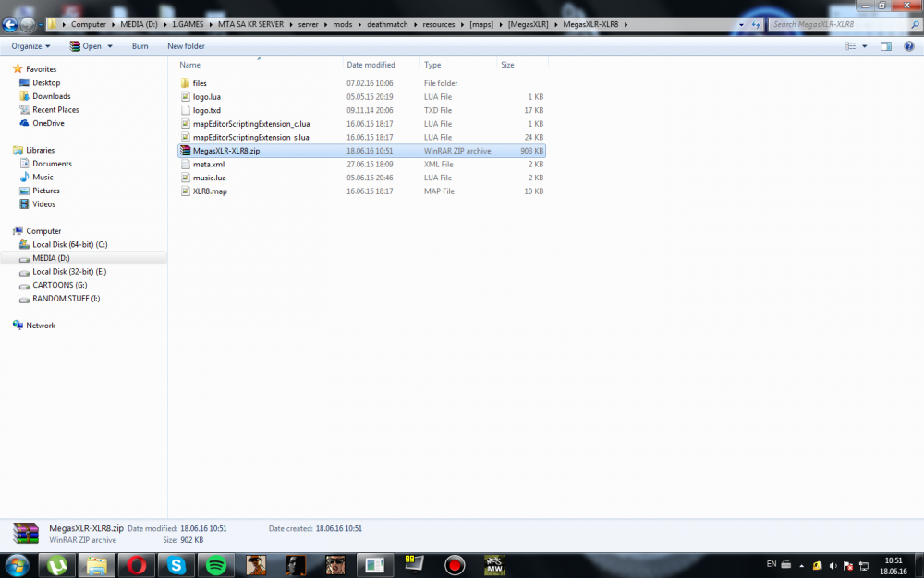This screenshot has width=924, height=578.
Task: Click the refresh button beside address bar
Action: (756, 24)
